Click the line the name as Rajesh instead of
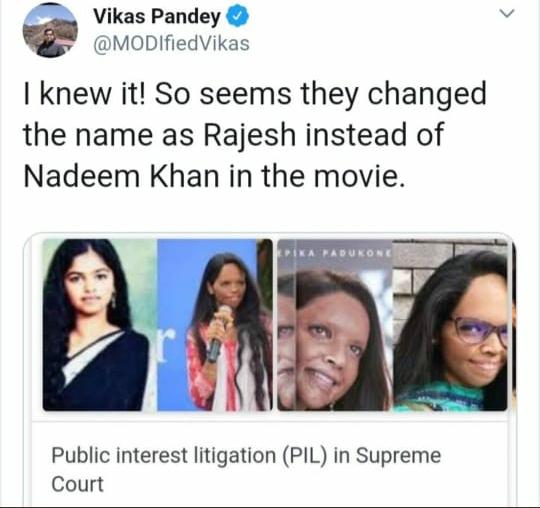Viewport: 540px width, 508px height. pyautogui.click(x=233, y=135)
